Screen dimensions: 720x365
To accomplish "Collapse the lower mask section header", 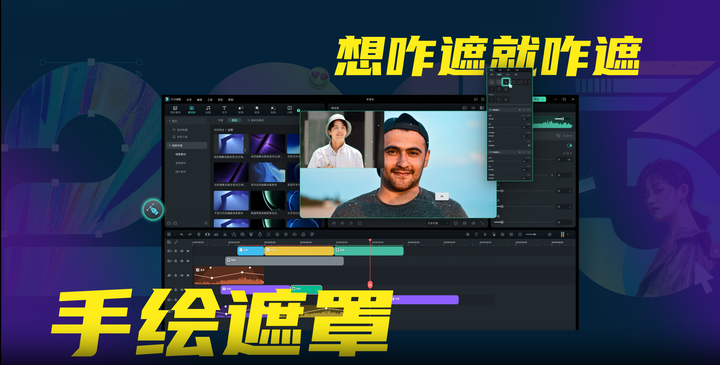I will [490, 152].
